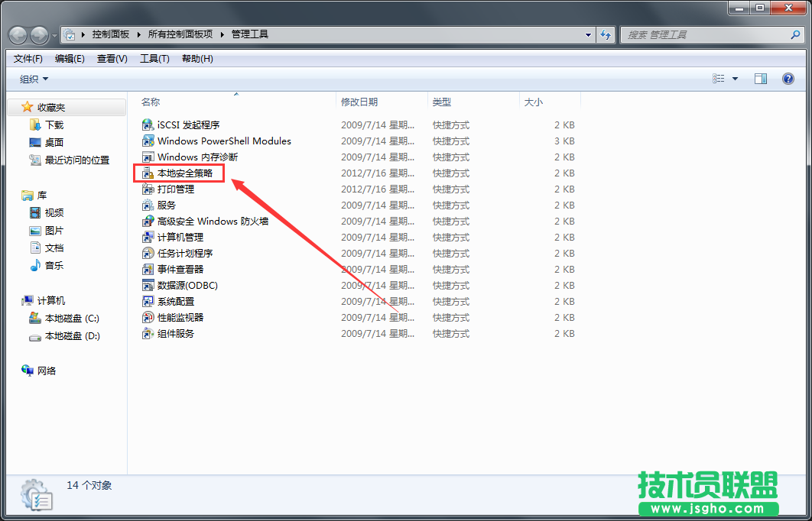The image size is (812, 521).
Task: Open the Help button at top right
Action: tap(788, 78)
